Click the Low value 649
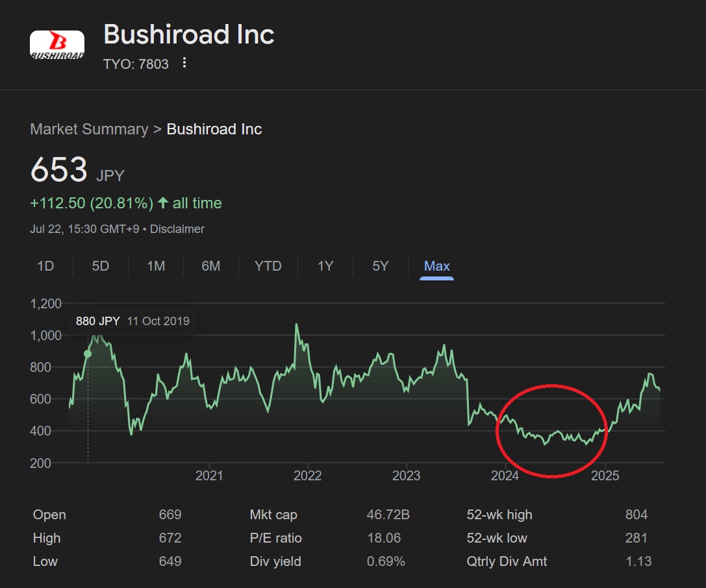This screenshot has width=706, height=588. tap(170, 561)
